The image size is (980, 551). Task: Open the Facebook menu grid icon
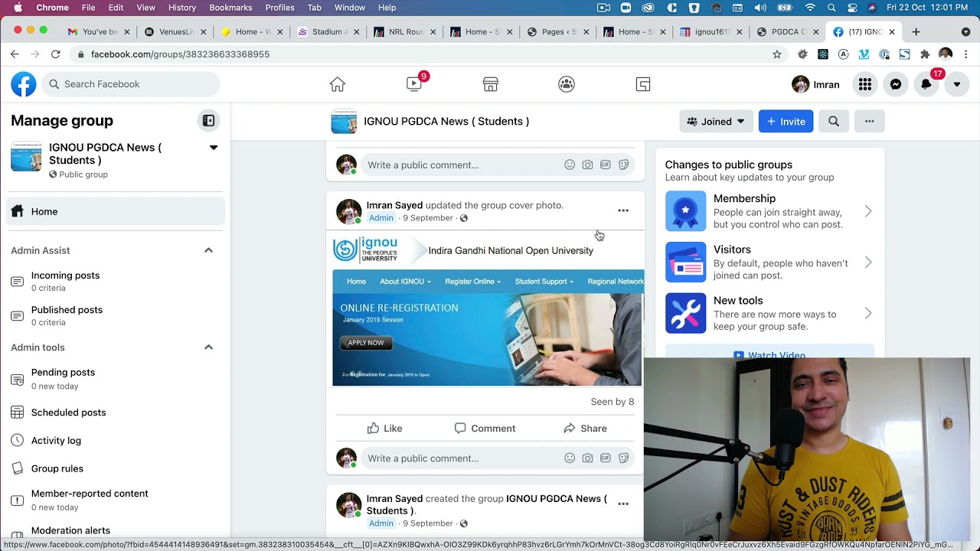click(x=865, y=84)
